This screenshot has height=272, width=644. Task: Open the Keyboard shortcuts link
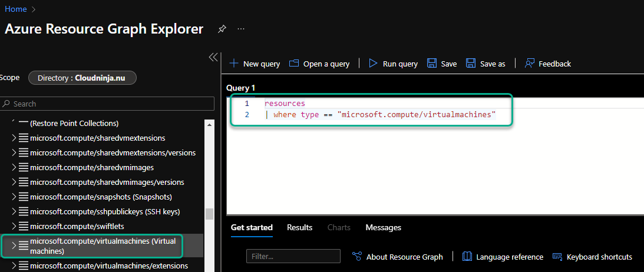tap(599, 257)
